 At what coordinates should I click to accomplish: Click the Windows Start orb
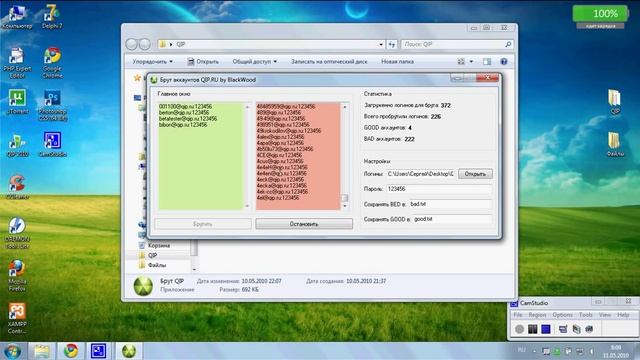pyautogui.click(x=12, y=351)
